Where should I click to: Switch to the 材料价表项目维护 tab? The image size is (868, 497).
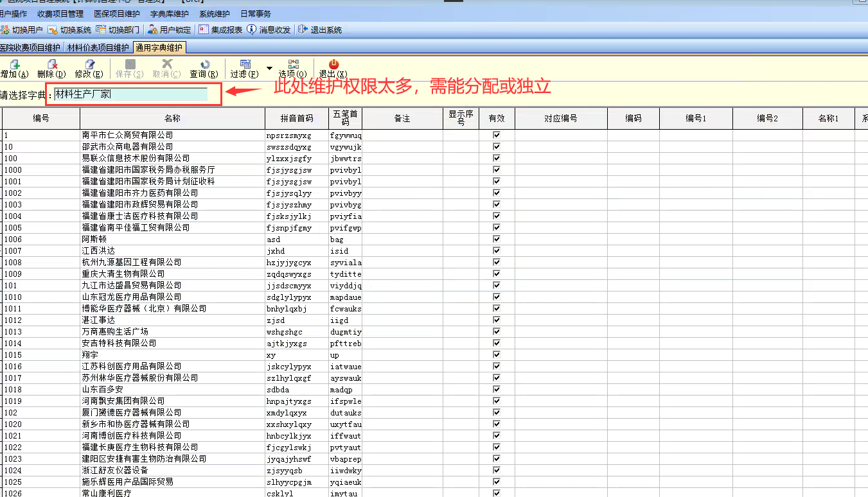[98, 48]
